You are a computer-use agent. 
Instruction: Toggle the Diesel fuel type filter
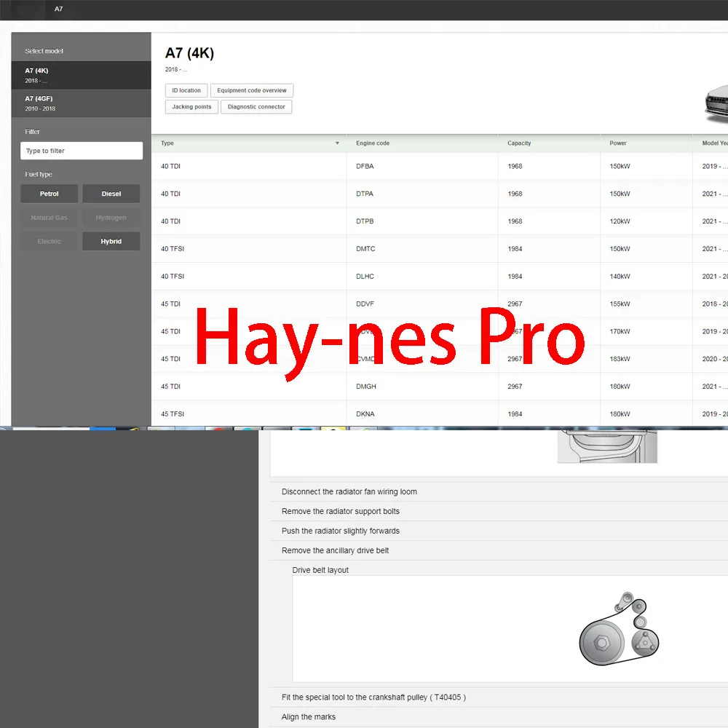111,194
